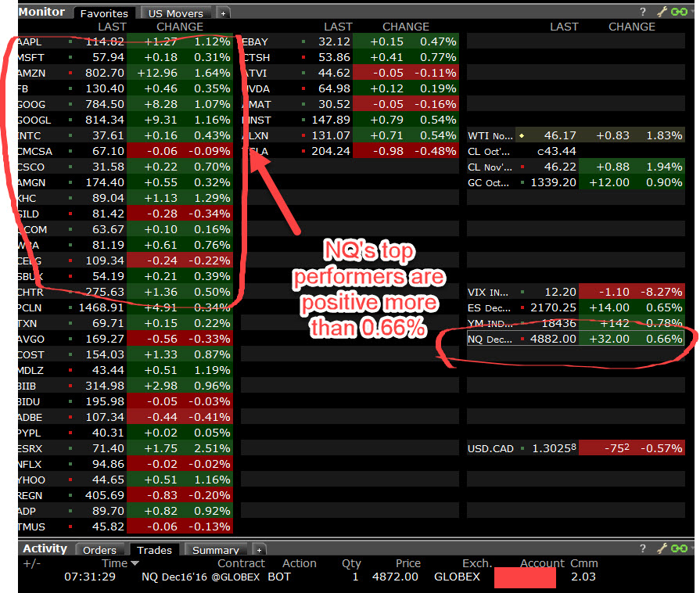This screenshot has height=593, width=700.
Task: Open Activity panel help question mark
Action: point(642,548)
